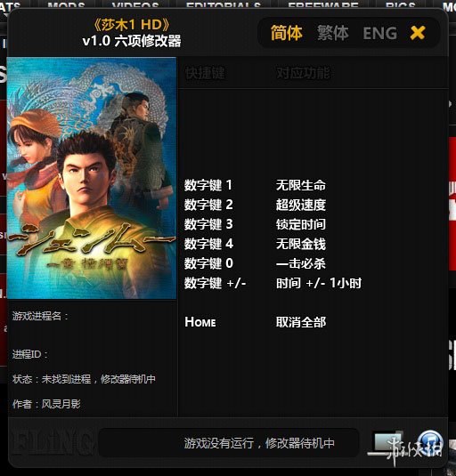Click the blue music note icon
The height and width of the screenshot is (476, 456).
click(429, 443)
